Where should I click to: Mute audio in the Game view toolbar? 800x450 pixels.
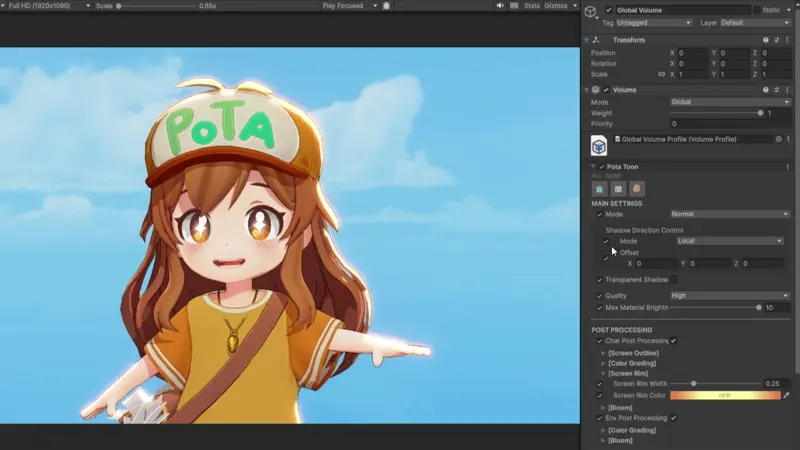500,6
